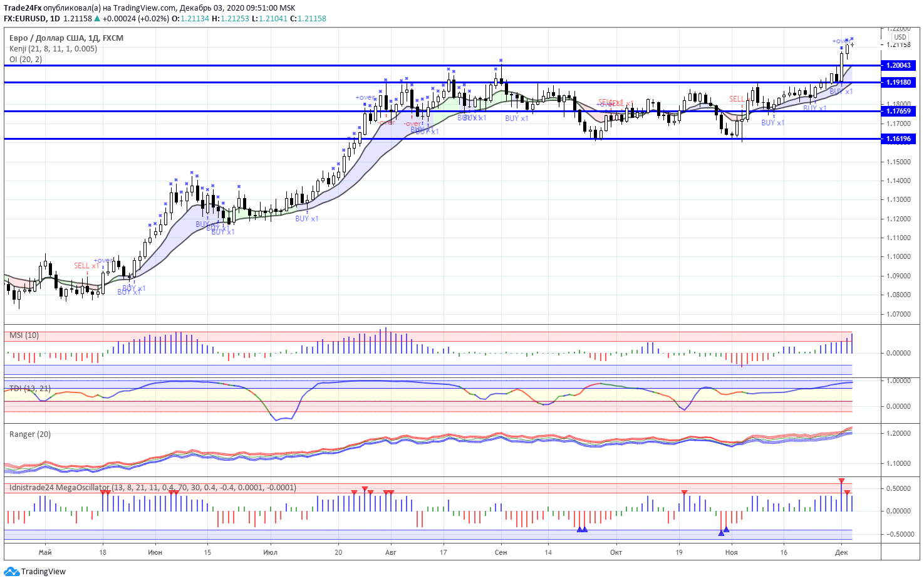Click 0.50000 on the MegaOscillator scale
Screen dimensions: 924x583
pos(898,489)
